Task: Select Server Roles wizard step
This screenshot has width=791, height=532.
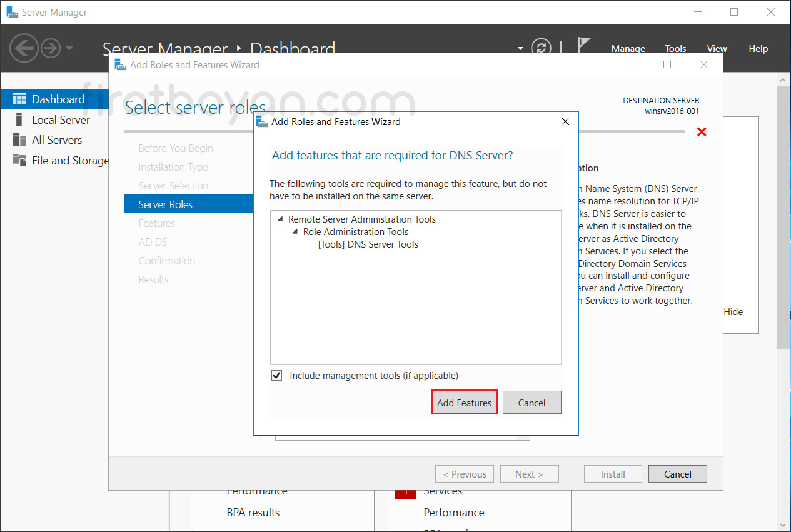Action: coord(189,204)
